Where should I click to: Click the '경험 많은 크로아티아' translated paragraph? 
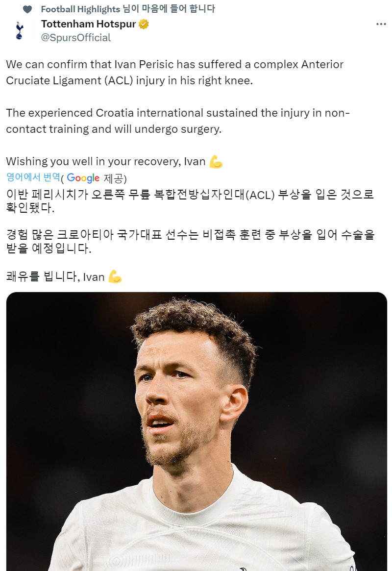pos(190,241)
